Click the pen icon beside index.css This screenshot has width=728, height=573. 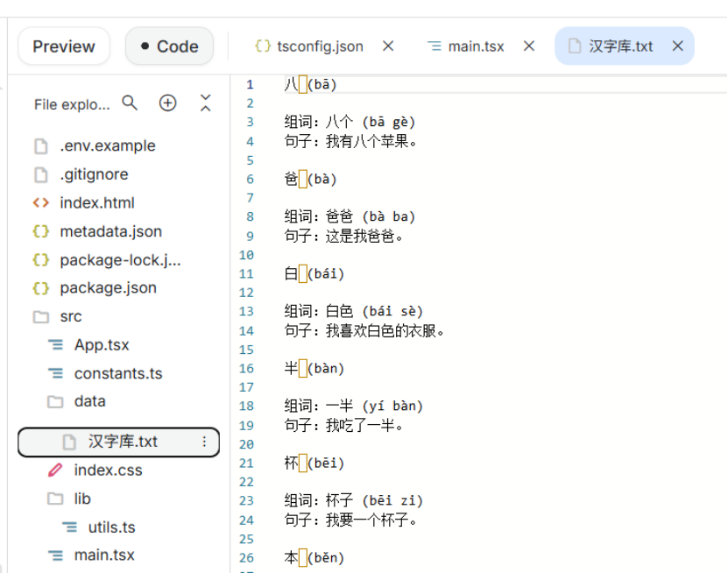point(55,470)
